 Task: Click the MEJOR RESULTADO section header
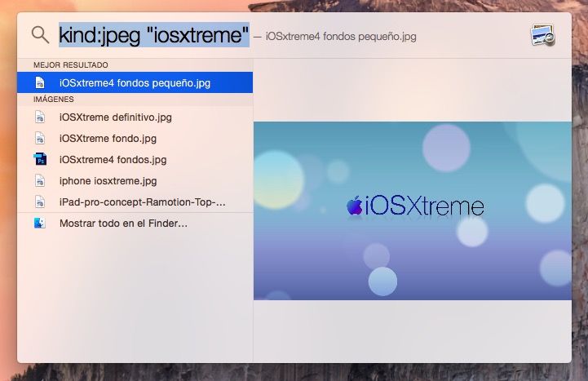(71, 65)
